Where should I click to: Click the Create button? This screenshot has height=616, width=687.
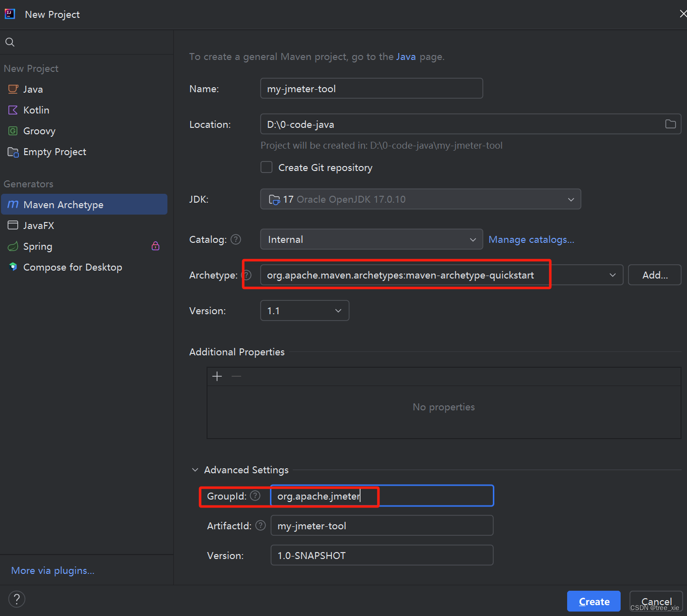click(594, 601)
